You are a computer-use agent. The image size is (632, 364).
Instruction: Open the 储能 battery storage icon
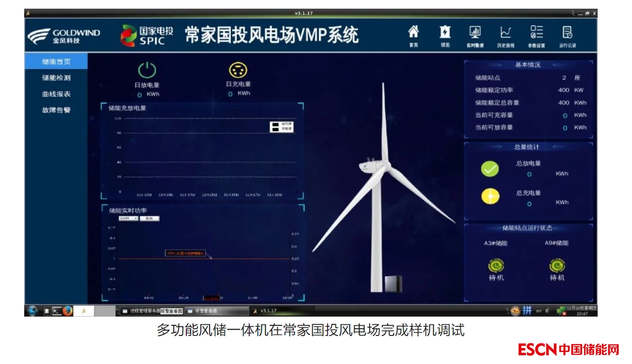(445, 34)
